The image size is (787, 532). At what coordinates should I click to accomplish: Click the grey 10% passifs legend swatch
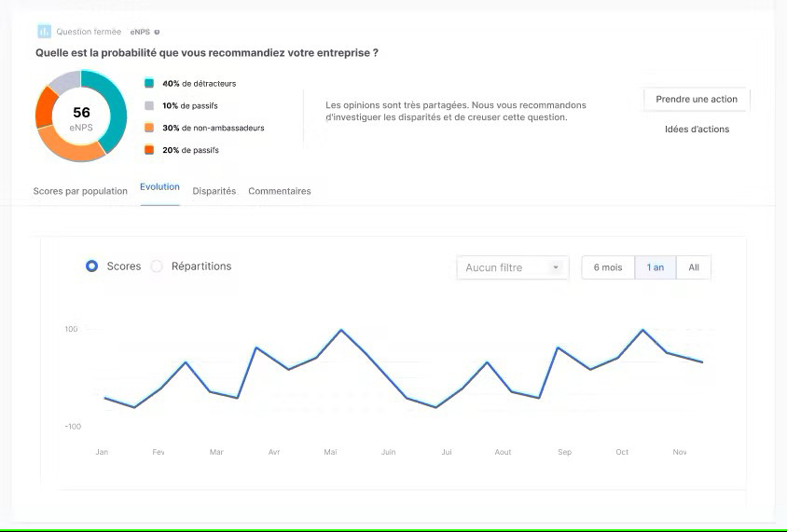tap(149, 106)
